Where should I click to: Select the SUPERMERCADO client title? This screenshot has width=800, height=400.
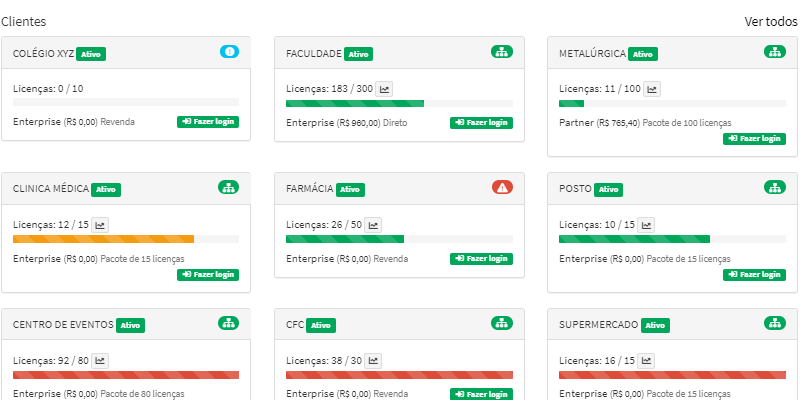(599, 324)
